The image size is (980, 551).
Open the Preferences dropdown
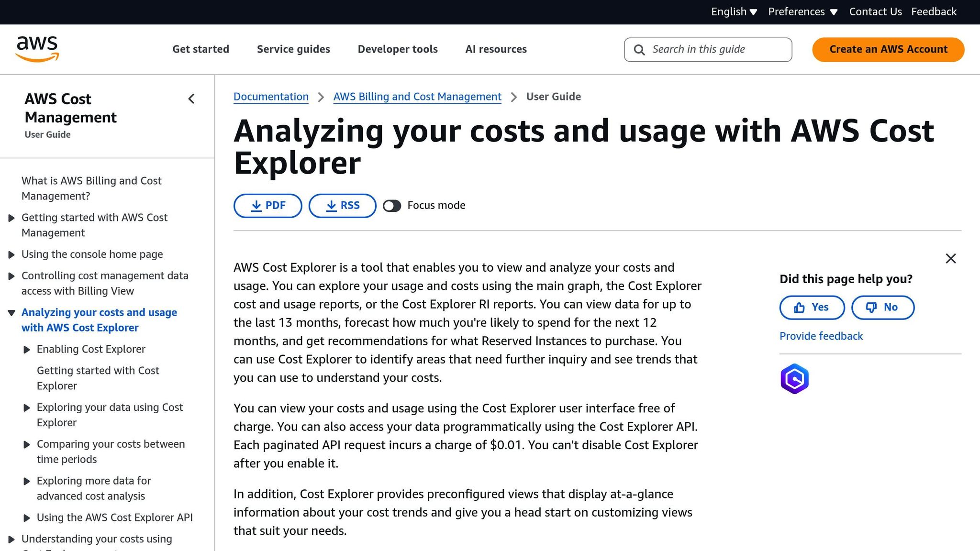tap(803, 12)
